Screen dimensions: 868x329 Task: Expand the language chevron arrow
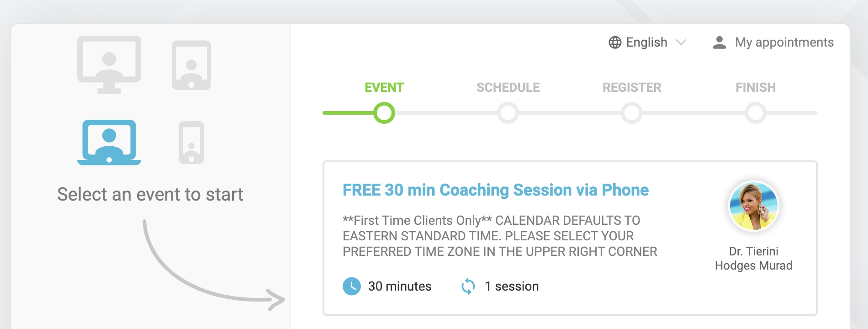681,42
